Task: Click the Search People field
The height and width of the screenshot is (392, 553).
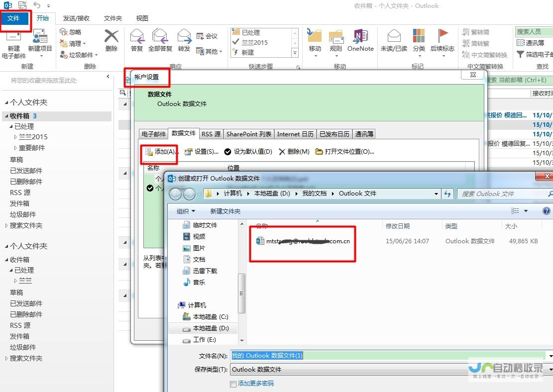Action: click(x=534, y=31)
